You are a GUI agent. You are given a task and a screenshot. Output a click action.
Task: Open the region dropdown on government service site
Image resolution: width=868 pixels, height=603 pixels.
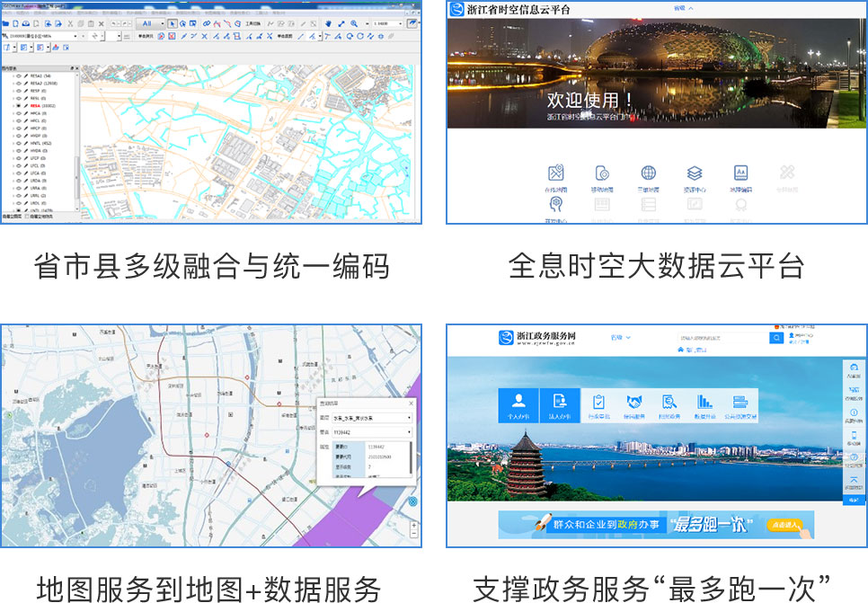tap(621, 337)
